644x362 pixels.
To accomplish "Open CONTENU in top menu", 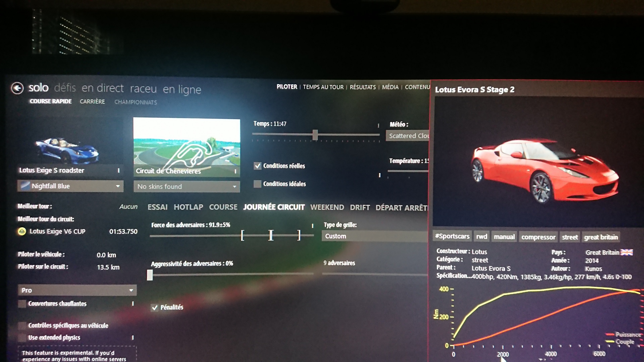I will point(417,87).
